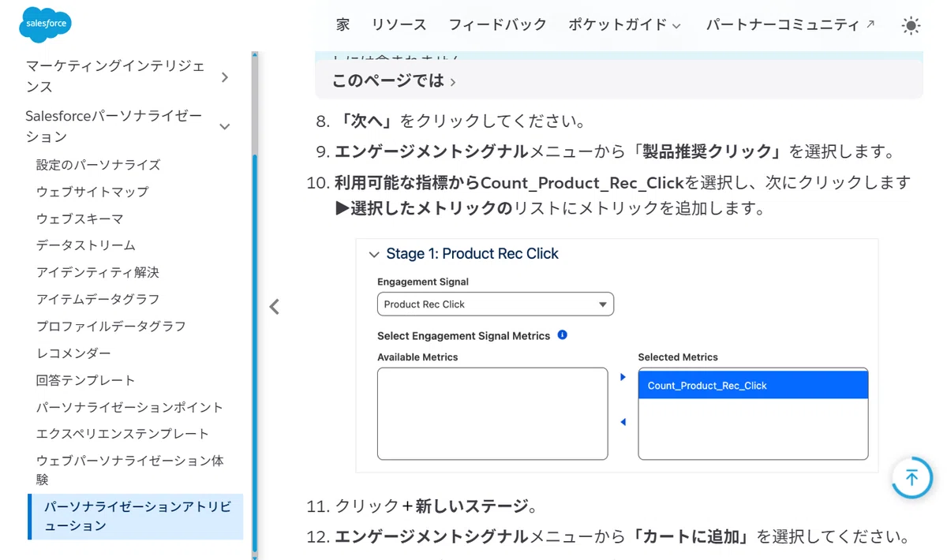Click the right arrow to add metric
The width and height of the screenshot is (947, 560).
pyautogui.click(x=623, y=377)
